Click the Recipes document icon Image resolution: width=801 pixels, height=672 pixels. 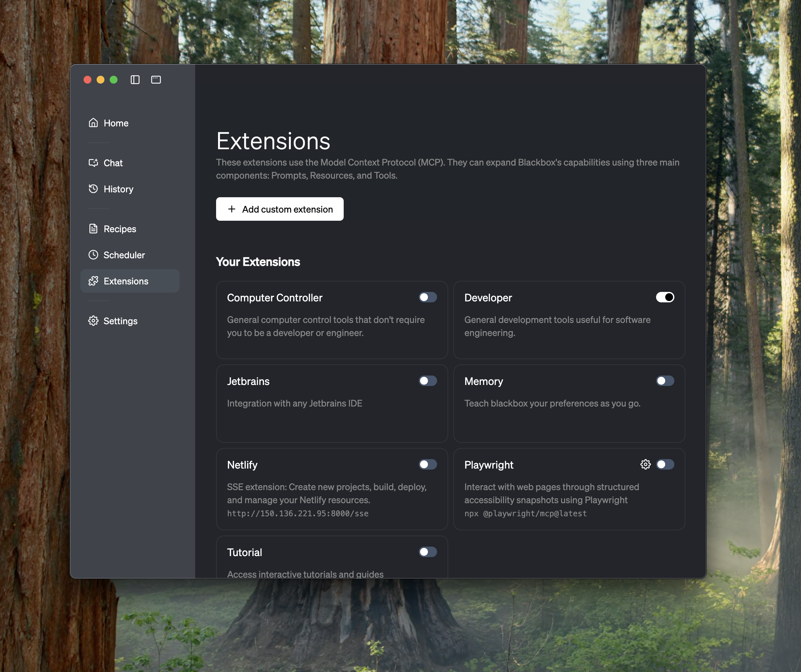tap(93, 229)
